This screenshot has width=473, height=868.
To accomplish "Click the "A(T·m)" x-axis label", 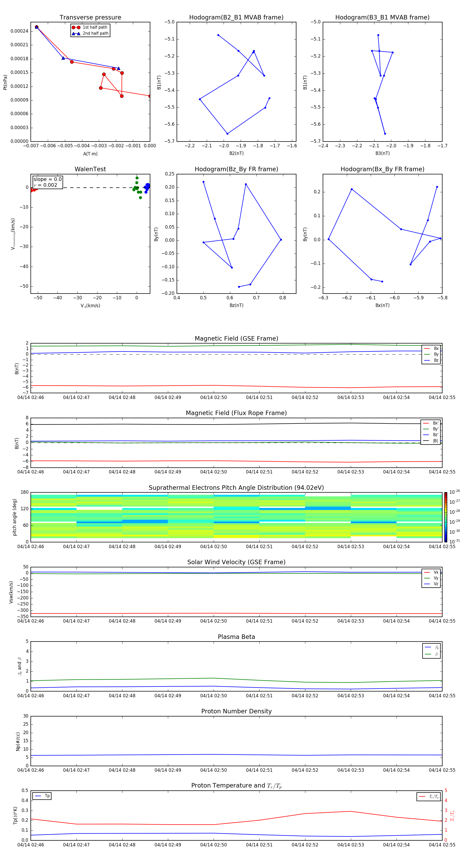I will point(90,154).
